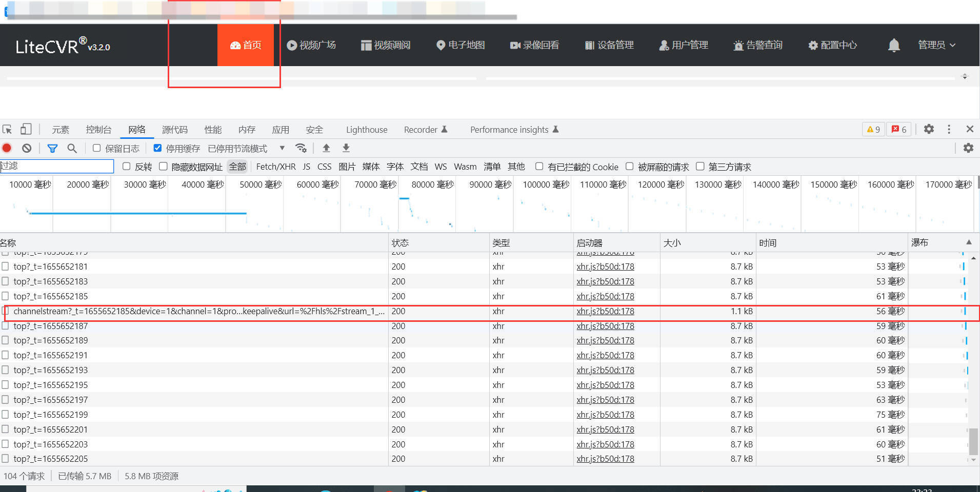
Task: Click the import HAR upload icon
Action: click(326, 148)
